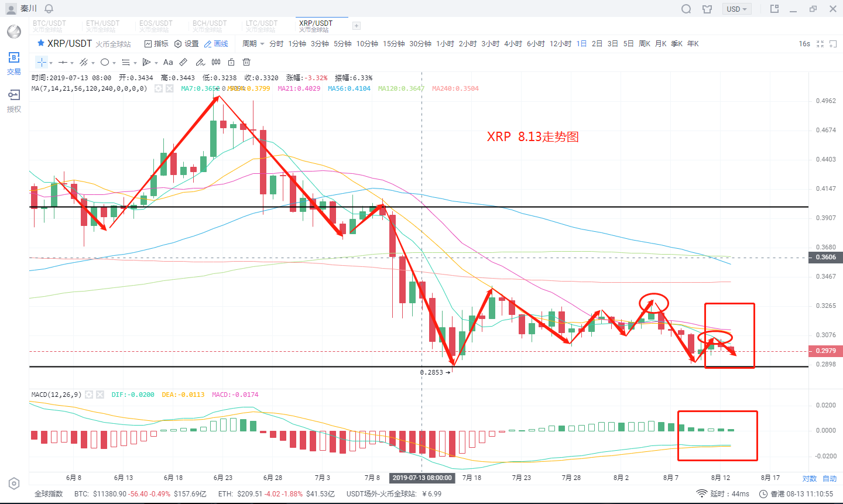Screen dimensions: 843x504
Task: Switch to the BCH/USDT tab
Action: (x=210, y=26)
